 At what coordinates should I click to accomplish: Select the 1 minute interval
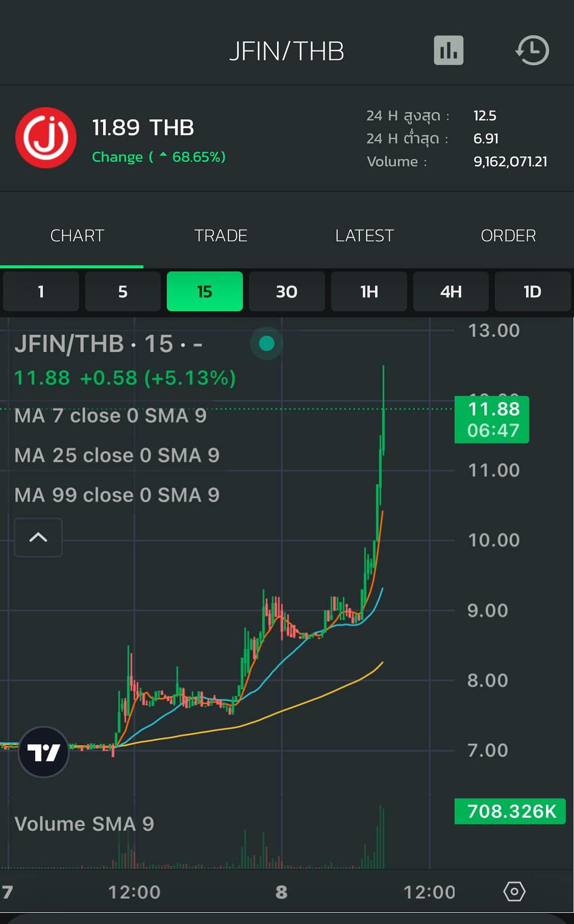tap(41, 292)
